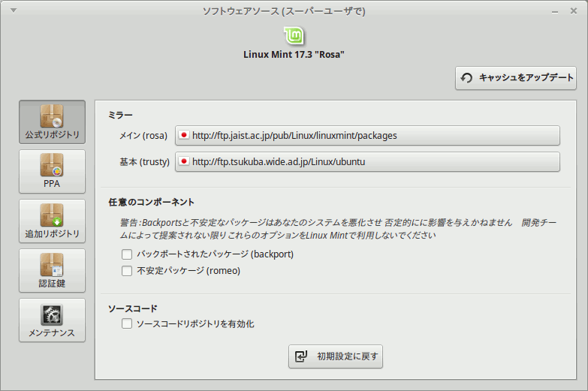Click the PPA package icon

pos(52,165)
